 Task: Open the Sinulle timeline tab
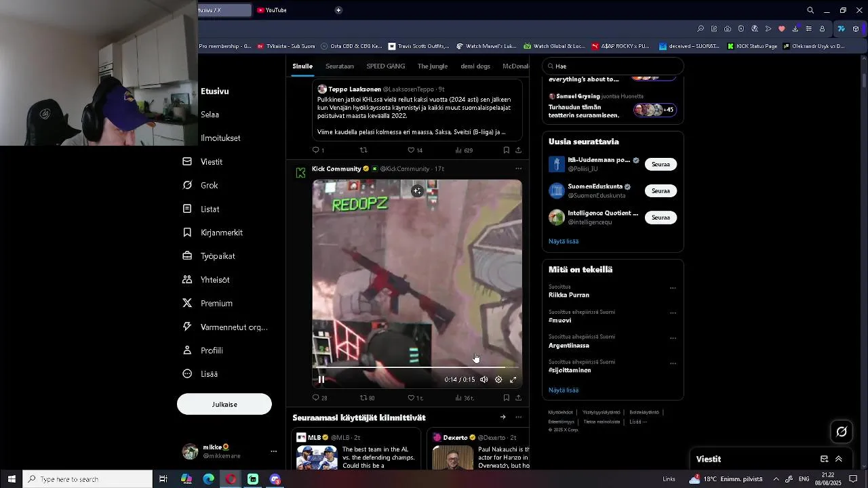pos(302,66)
